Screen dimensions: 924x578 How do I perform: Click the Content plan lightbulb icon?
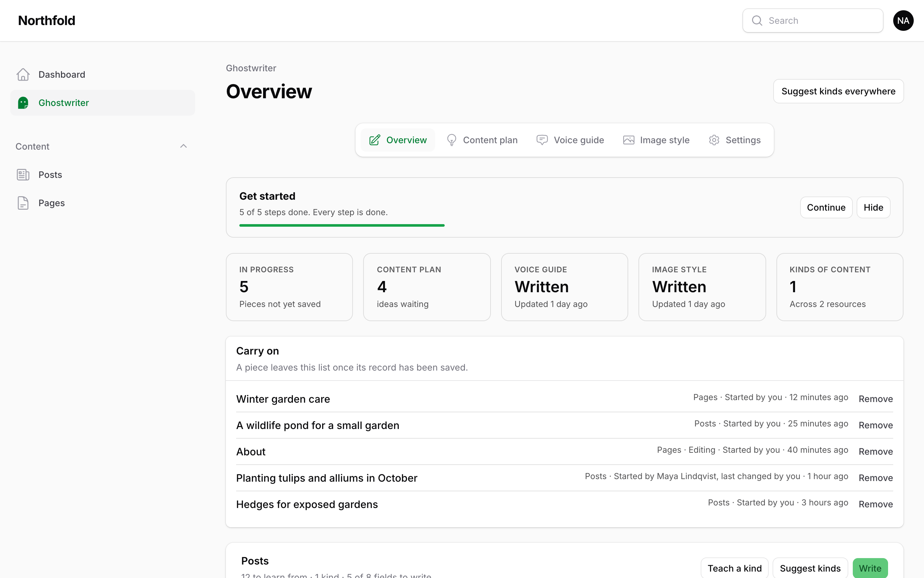pyautogui.click(x=451, y=140)
